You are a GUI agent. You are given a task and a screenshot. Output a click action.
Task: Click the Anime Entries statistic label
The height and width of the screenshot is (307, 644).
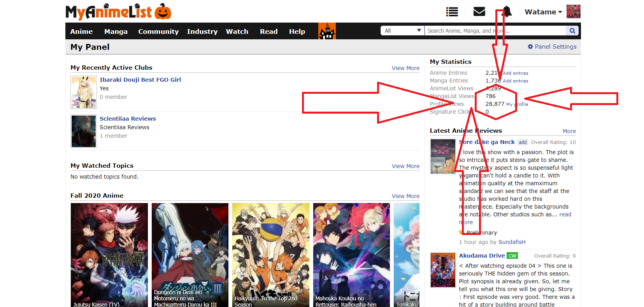coord(448,73)
